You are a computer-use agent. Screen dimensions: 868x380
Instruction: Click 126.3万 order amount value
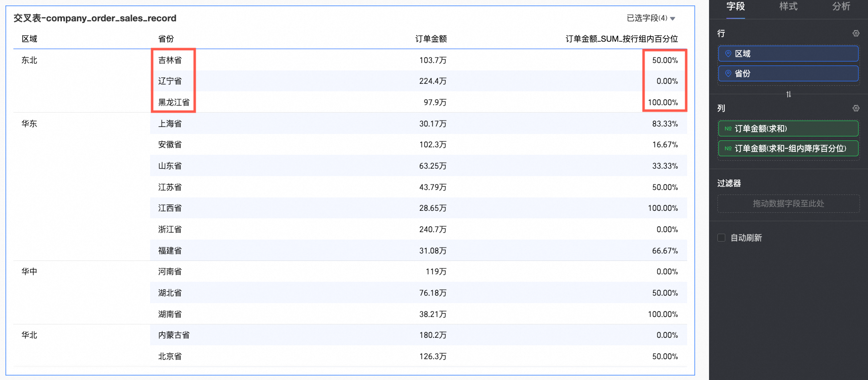pos(433,356)
